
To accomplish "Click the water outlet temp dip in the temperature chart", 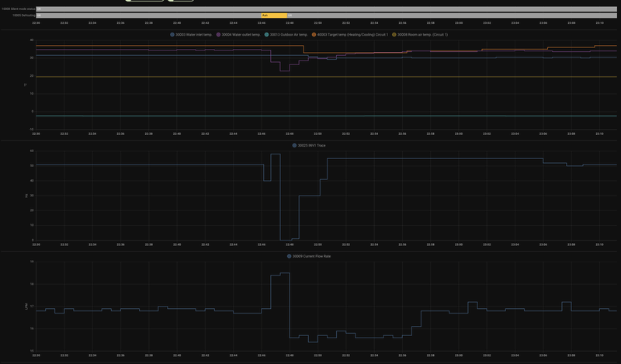I will (285, 71).
